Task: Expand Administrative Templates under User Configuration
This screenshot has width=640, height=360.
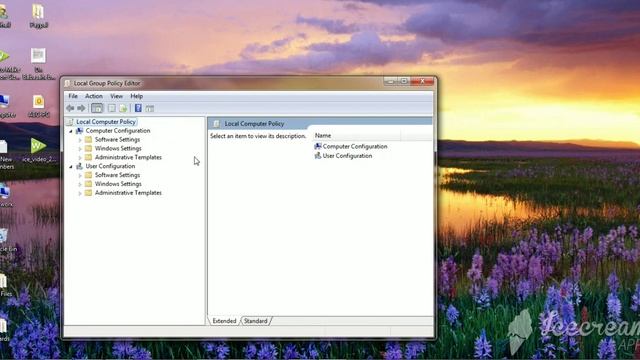Action: tap(80, 193)
